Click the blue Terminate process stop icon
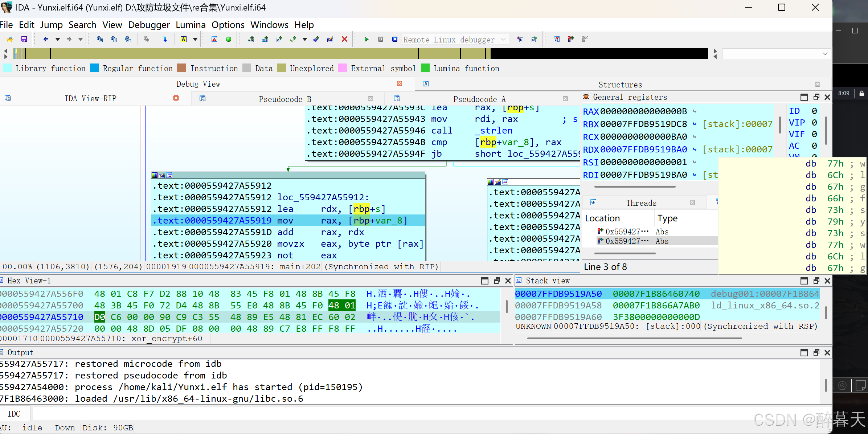 tap(394, 39)
